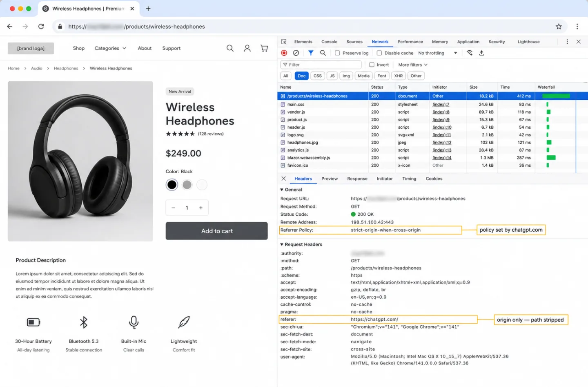Viewport: 588px width, 387px height.
Task: Open a new browser tab with the plus
Action: 148,9
